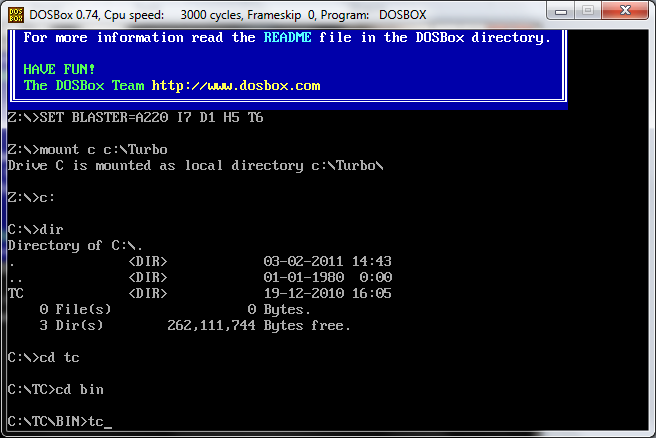Click the DOSBox icon in the title bar
This screenshot has width=656, height=438.
pos(16,15)
